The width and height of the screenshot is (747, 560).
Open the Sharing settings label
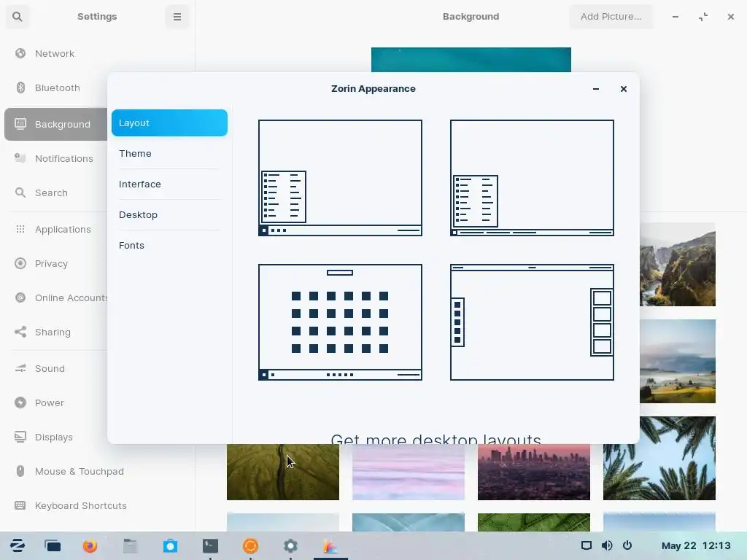point(53,332)
